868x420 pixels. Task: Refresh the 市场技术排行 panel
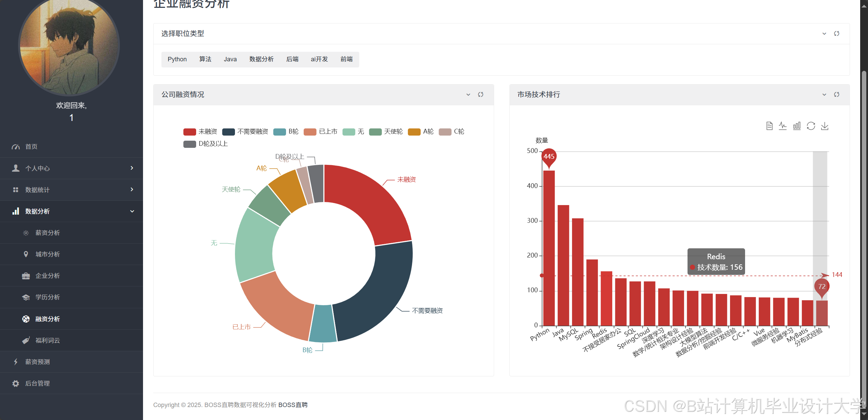[836, 95]
